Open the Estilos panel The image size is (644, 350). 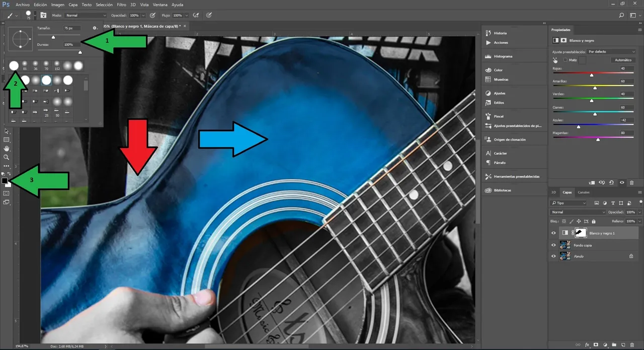tap(495, 103)
